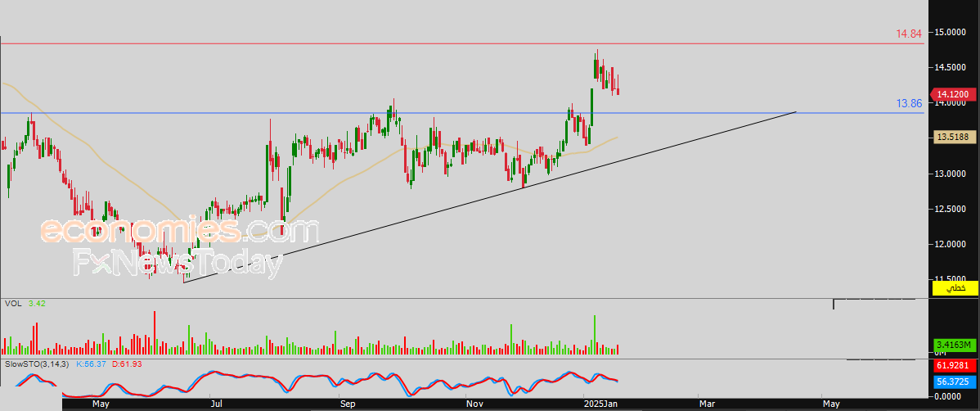The height and width of the screenshot is (411, 980).
Task: Click the K:56.37 stochastic reading
Action: point(92,364)
